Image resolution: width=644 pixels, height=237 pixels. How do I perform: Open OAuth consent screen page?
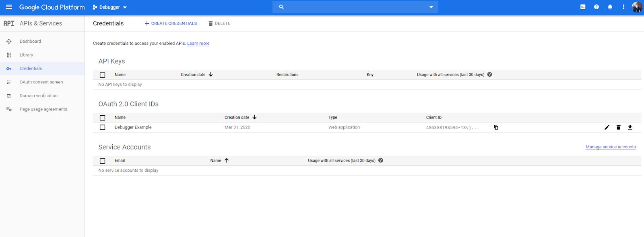pos(41,82)
